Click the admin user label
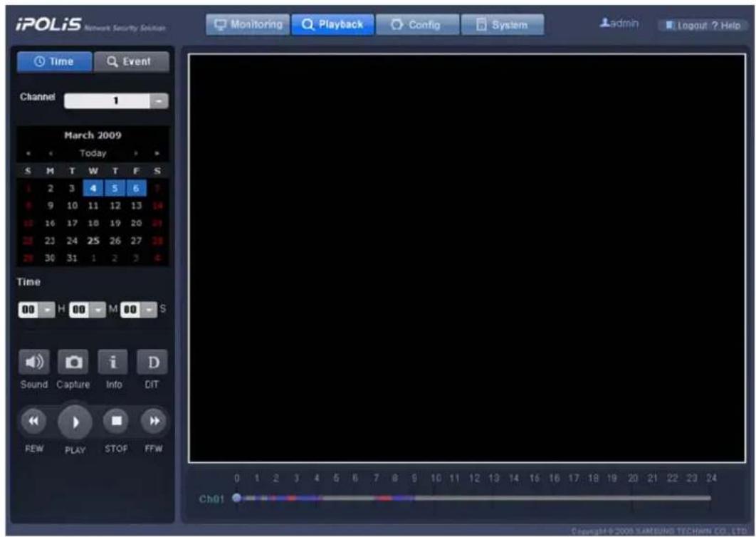Image resolution: width=756 pixels, height=537 pixels. click(619, 24)
